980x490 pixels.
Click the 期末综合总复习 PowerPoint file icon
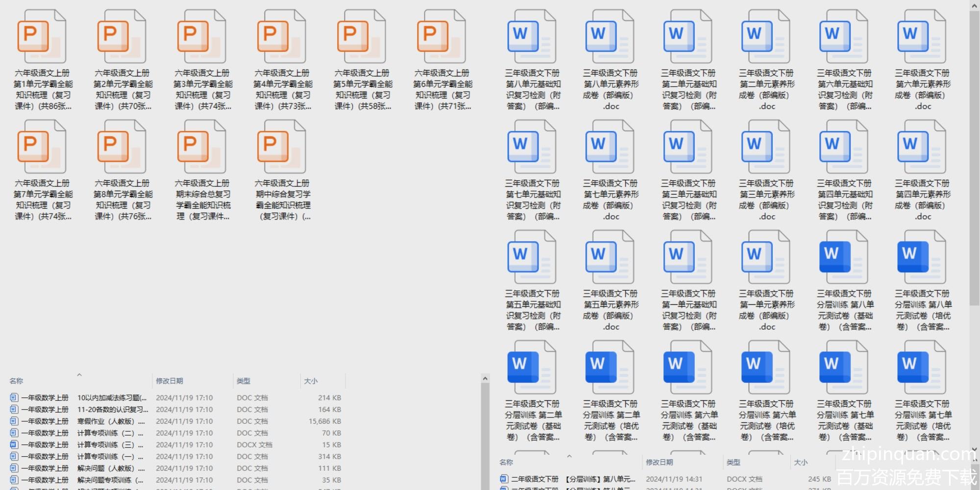[x=202, y=147]
